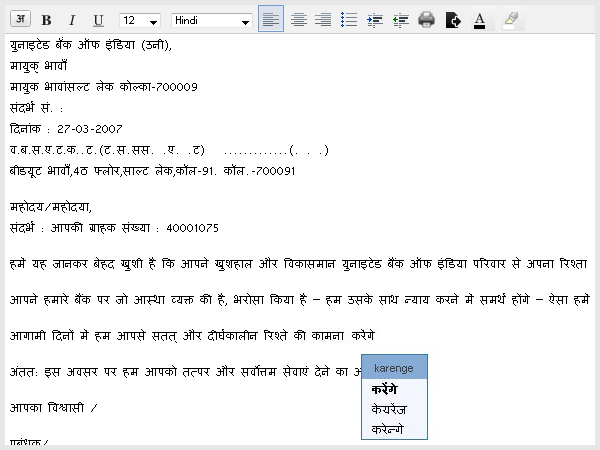The image size is (600, 450).
Task: Choose suggestion करेन्गे from popup
Action: [x=387, y=429]
